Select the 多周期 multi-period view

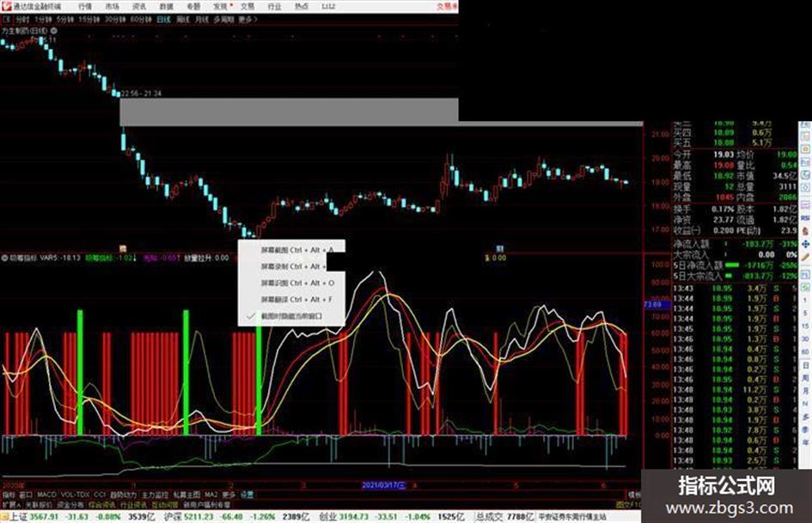[x=223, y=19]
